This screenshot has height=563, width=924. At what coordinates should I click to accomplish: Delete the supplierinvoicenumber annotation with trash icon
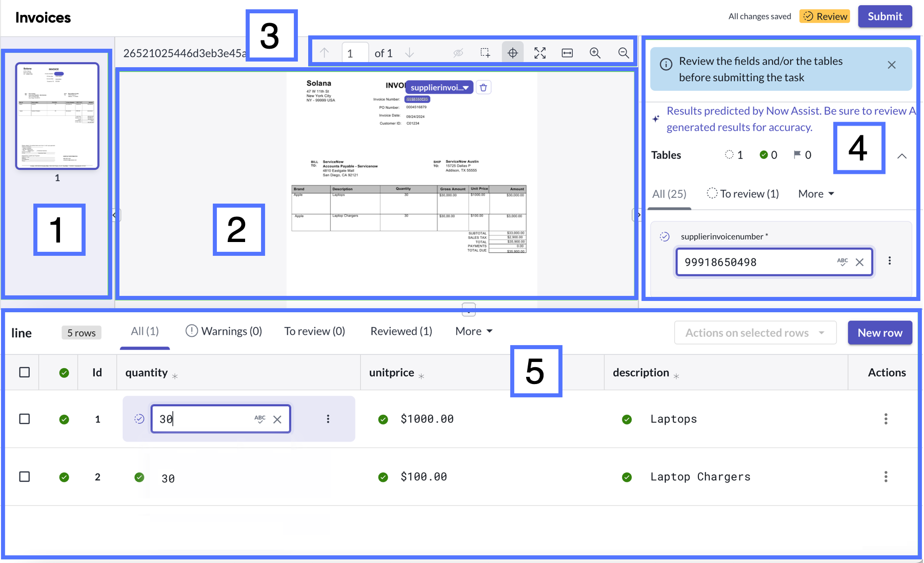(484, 88)
